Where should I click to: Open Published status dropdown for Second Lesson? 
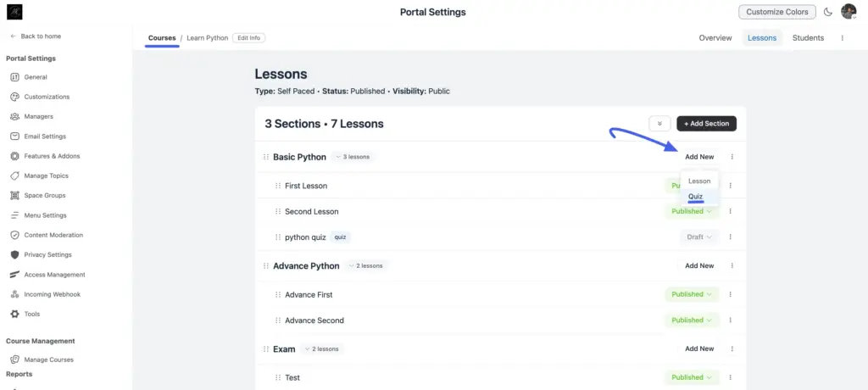[x=692, y=211]
